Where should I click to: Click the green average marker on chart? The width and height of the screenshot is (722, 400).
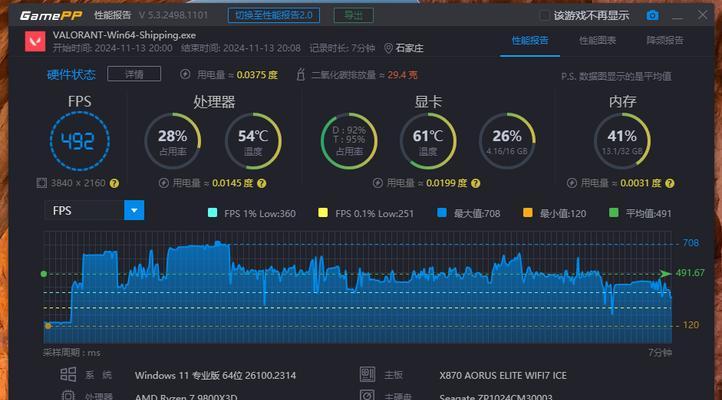pos(44,274)
